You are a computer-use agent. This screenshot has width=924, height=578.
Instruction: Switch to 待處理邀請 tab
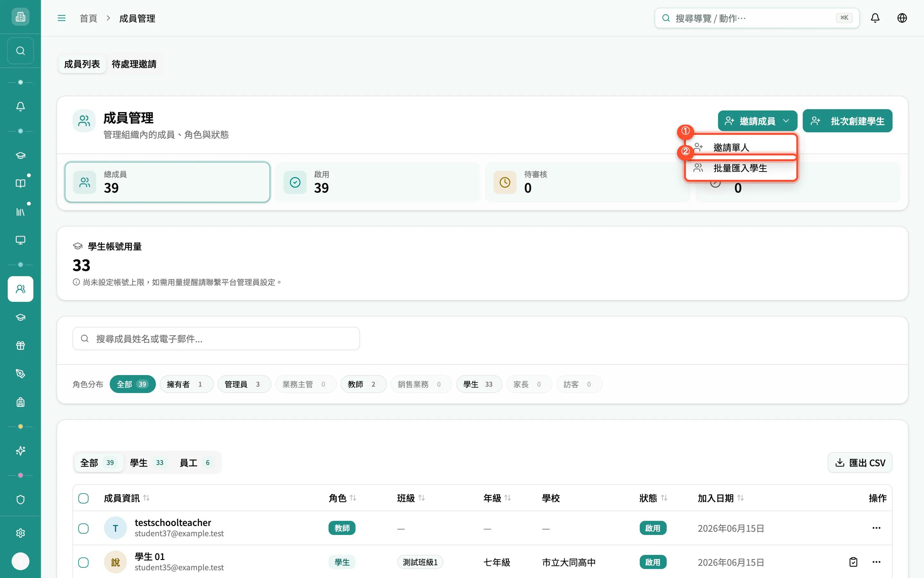point(134,64)
